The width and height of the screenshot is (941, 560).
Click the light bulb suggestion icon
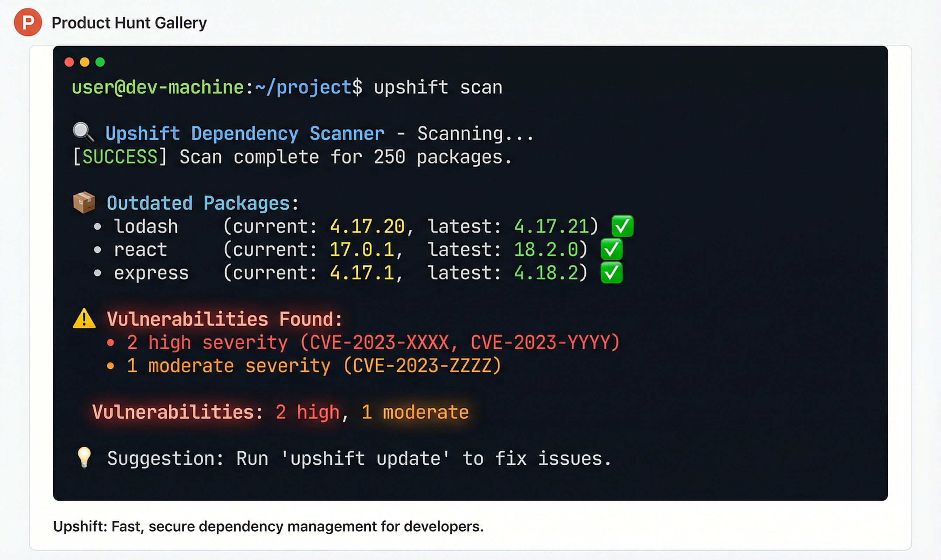tap(84, 457)
